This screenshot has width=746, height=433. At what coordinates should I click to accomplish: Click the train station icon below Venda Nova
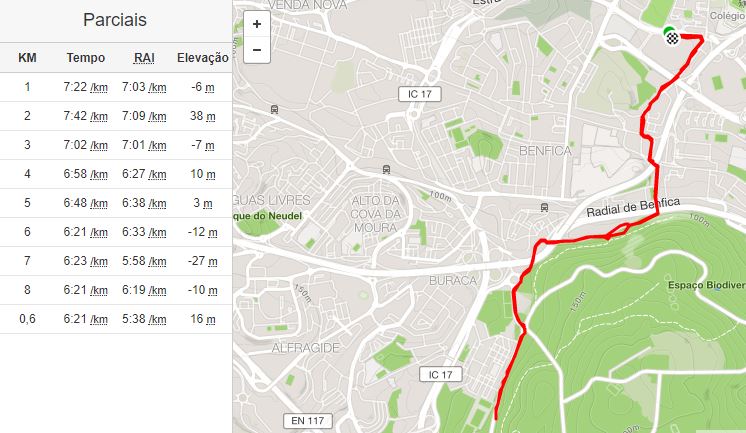[x=274, y=109]
